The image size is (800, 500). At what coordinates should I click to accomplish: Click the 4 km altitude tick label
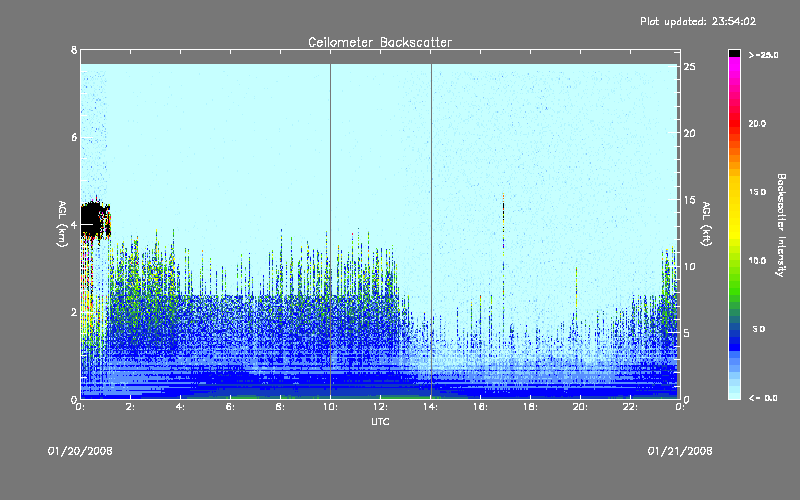(x=74, y=224)
